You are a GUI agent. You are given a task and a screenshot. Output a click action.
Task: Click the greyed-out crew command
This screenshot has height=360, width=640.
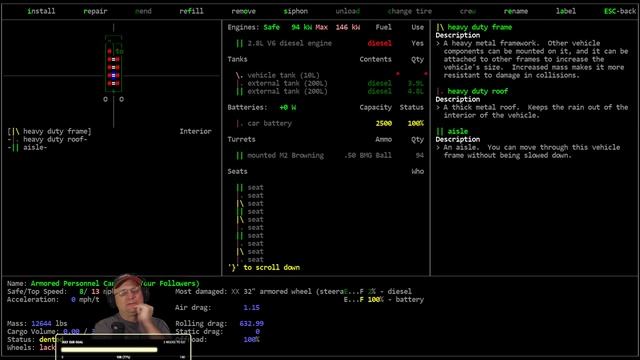(x=468, y=11)
